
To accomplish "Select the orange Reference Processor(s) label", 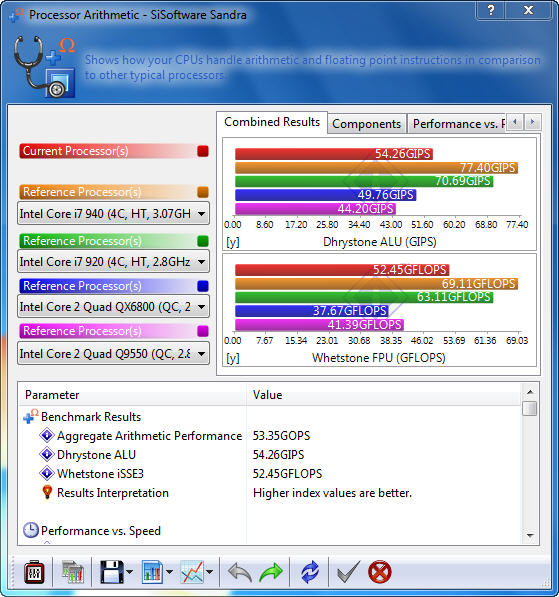I will [x=82, y=192].
